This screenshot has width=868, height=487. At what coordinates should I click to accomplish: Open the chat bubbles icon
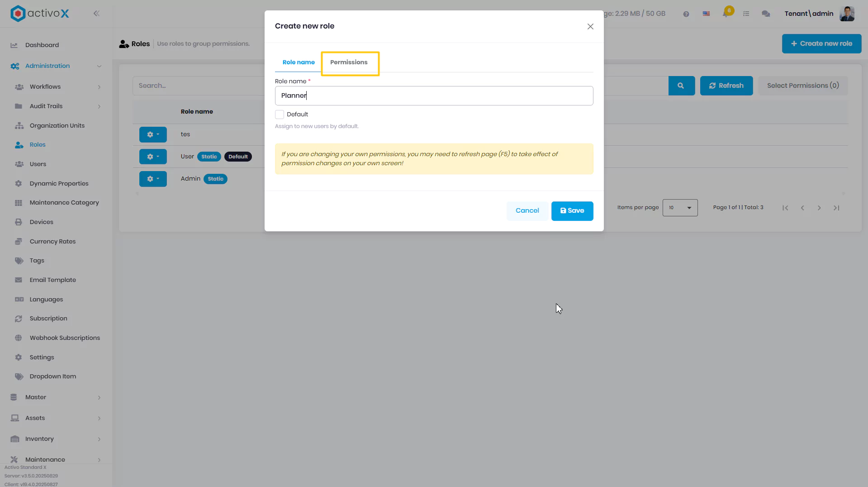[766, 14]
